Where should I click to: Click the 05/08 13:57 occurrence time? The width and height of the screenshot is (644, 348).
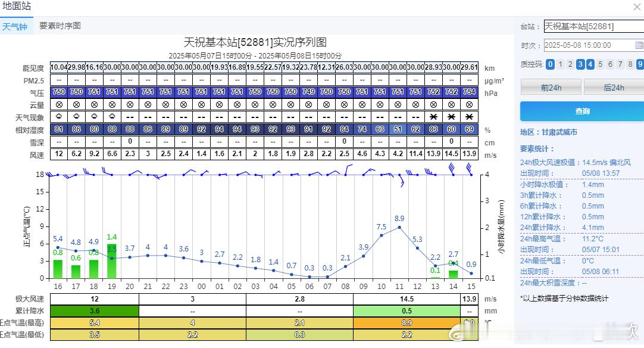601,173
